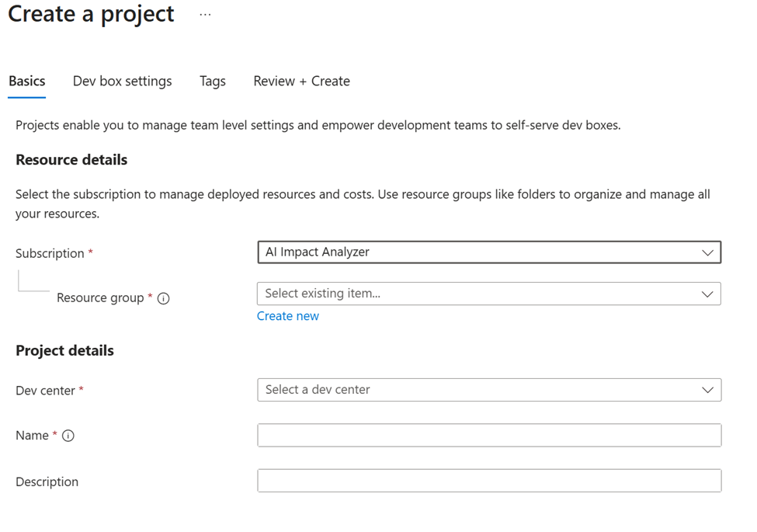Click inside the Name input field
757x532 pixels.
[x=489, y=435]
